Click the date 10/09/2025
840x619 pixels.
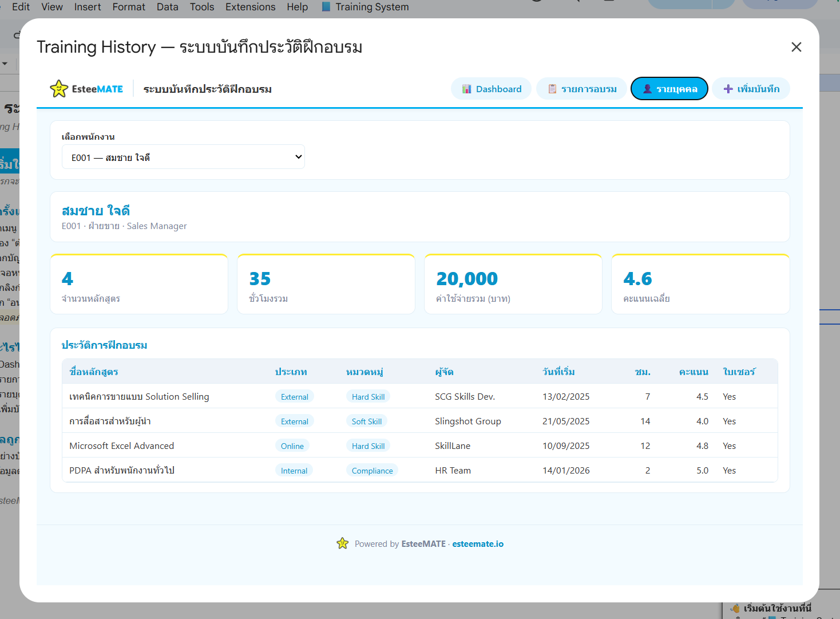(x=566, y=445)
